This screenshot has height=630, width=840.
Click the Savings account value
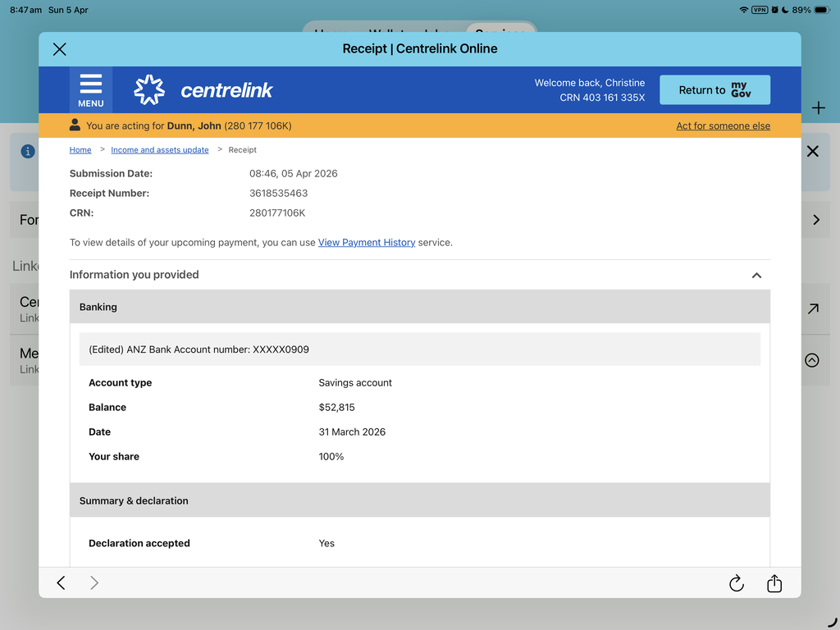pos(355,383)
